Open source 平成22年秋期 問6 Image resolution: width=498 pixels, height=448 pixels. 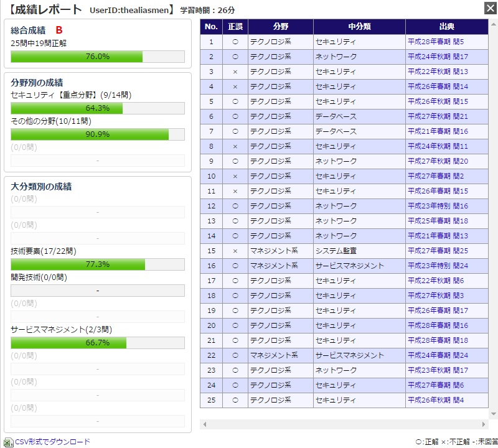pyautogui.click(x=436, y=281)
